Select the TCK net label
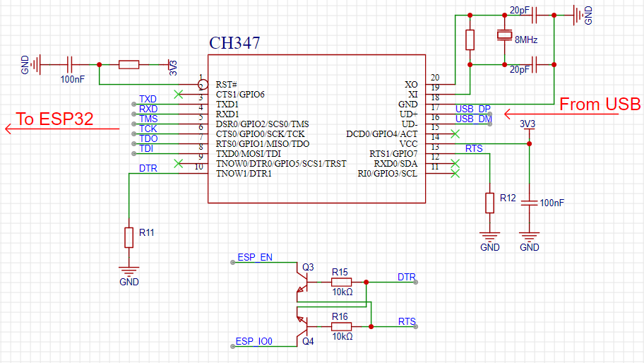This screenshot has width=644, height=363. [148, 129]
